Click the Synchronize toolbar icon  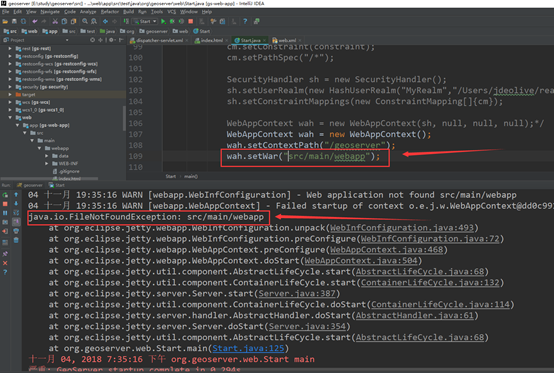[23, 22]
